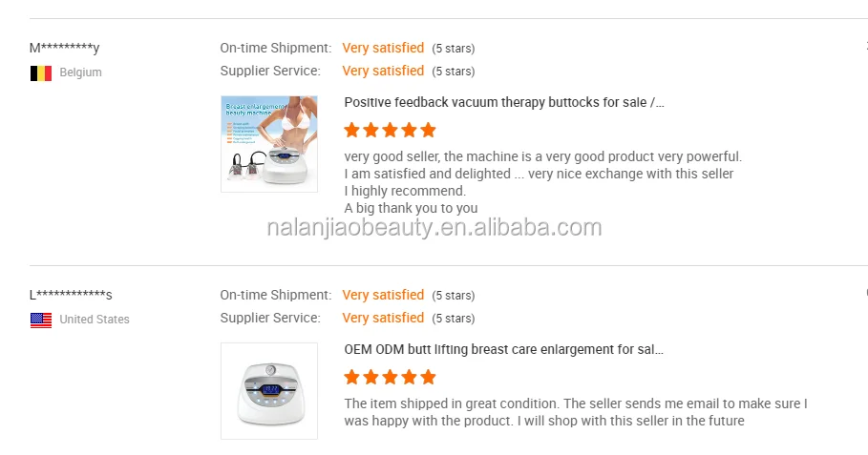The width and height of the screenshot is (868, 455).
Task: Click 'Very satisfied' On-time Shipment for US reviewer
Action: pyautogui.click(x=383, y=295)
